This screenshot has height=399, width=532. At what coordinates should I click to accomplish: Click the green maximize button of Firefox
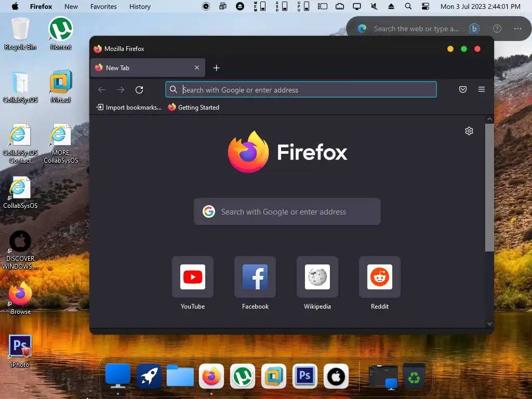pos(464,49)
